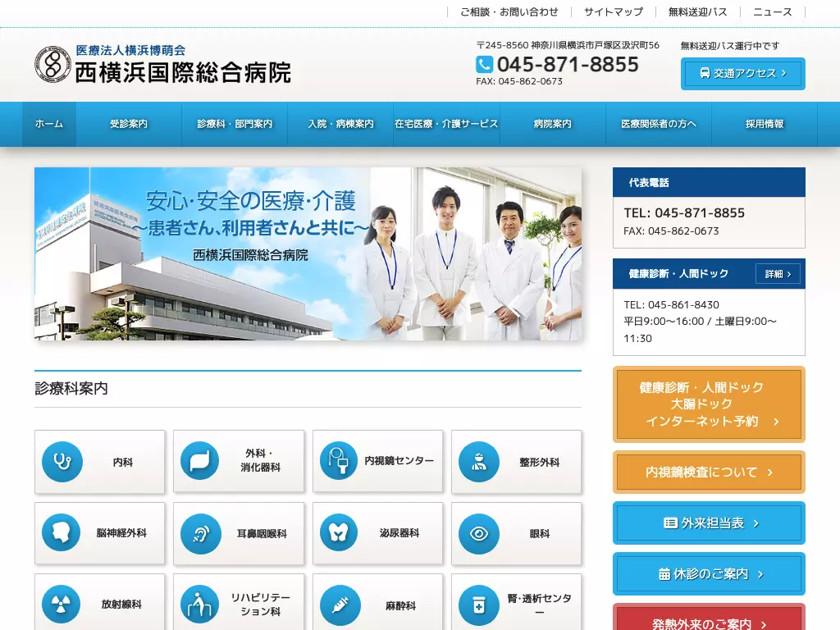Click the blue phone icon in the header
The image size is (840, 630).
(x=484, y=65)
